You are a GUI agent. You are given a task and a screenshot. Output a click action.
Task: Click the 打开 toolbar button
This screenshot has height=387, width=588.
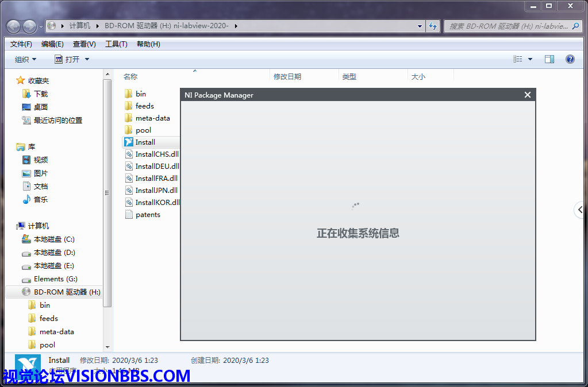[72, 59]
